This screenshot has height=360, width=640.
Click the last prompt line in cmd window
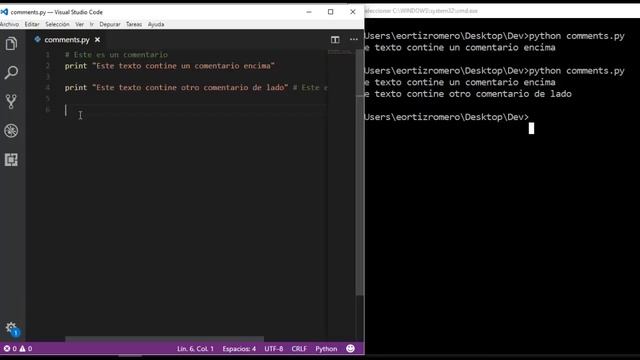pyautogui.click(x=447, y=117)
